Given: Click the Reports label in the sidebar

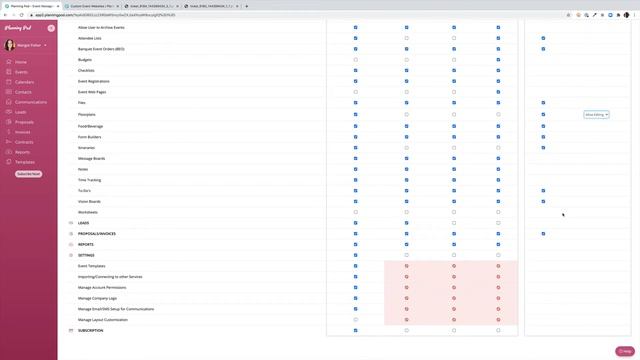Looking at the screenshot, I should pos(22,152).
